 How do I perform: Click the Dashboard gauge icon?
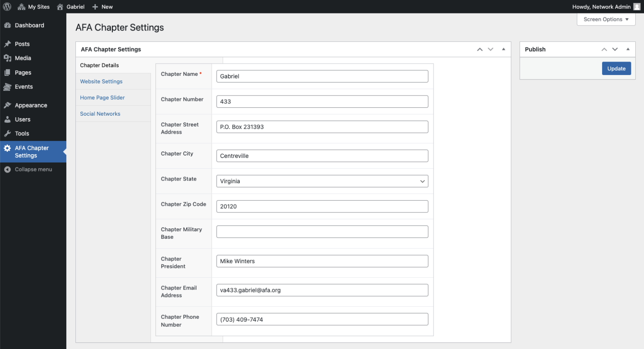point(8,25)
